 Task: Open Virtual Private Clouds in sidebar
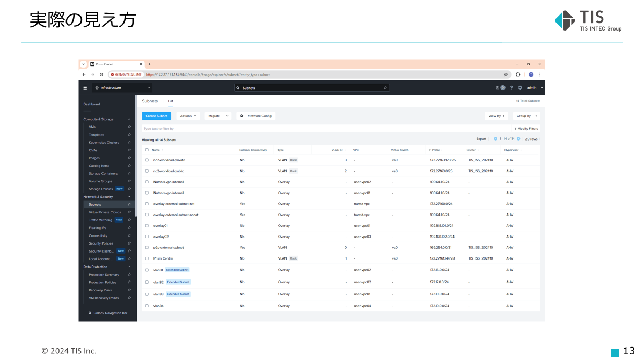(x=105, y=212)
